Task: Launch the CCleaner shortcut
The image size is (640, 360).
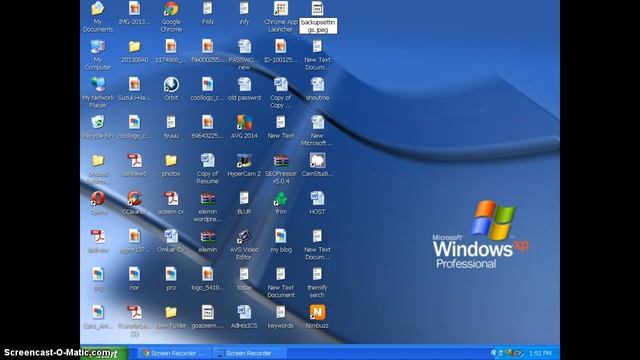Action: click(134, 198)
